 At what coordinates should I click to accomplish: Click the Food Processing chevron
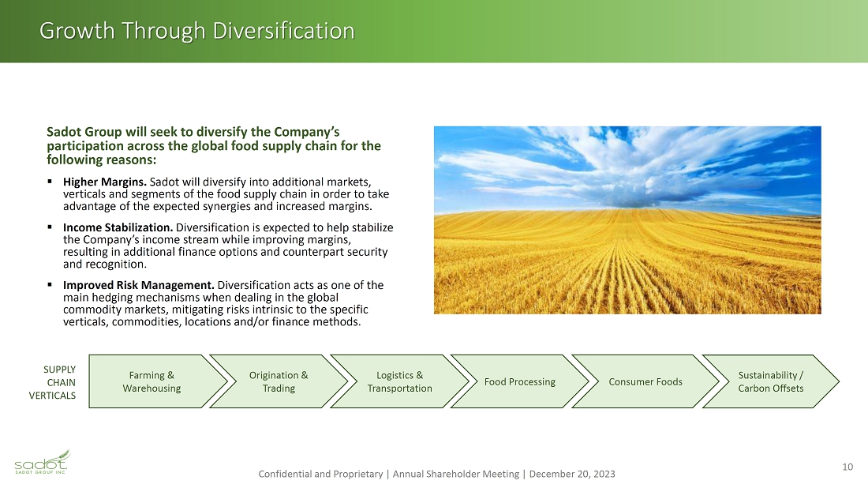520,381
